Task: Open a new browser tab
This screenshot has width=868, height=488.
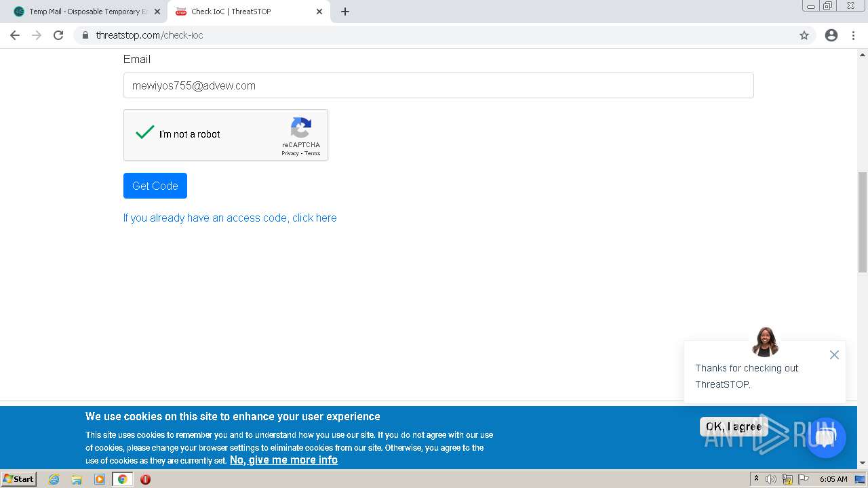Action: click(x=345, y=12)
